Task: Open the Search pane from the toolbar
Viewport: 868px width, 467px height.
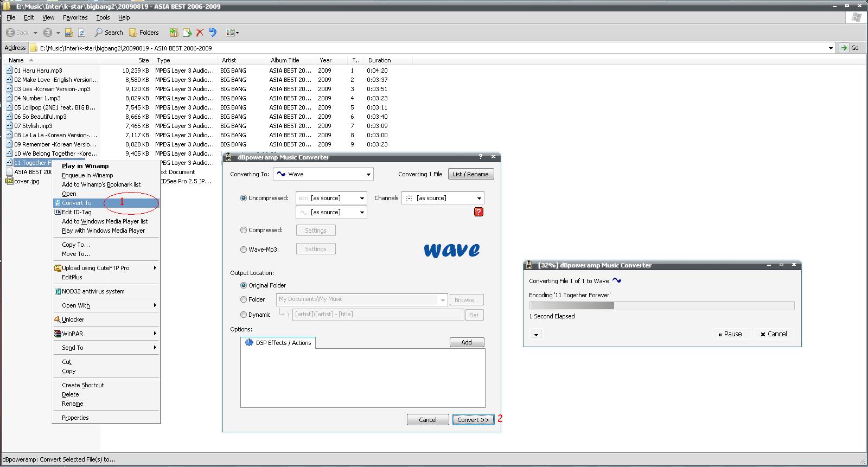Action: (x=108, y=33)
